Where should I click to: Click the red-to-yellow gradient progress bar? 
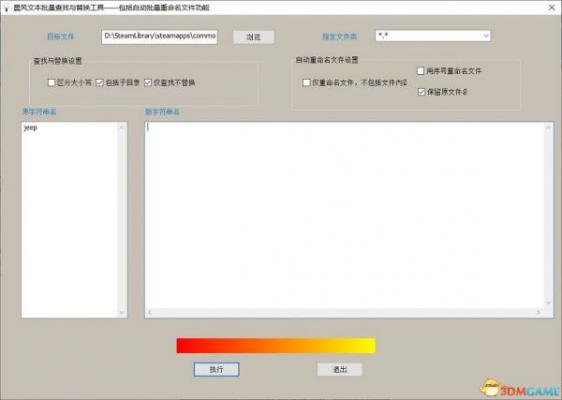(276, 346)
